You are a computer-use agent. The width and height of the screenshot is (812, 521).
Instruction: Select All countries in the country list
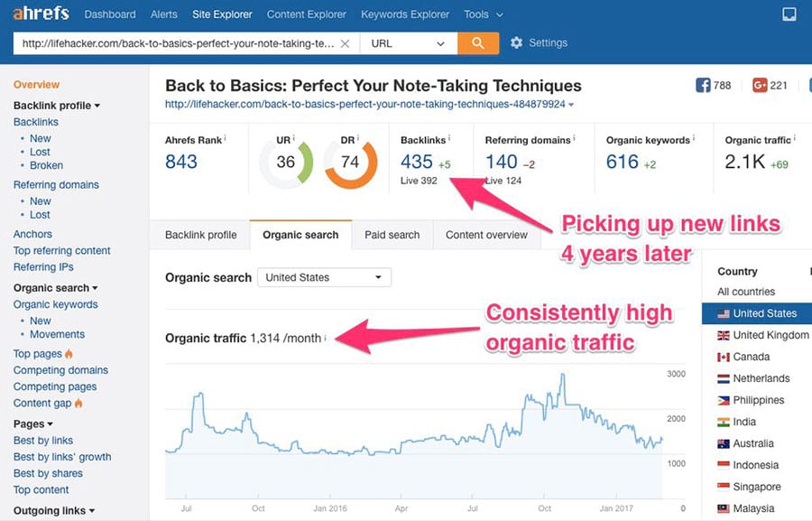click(746, 292)
